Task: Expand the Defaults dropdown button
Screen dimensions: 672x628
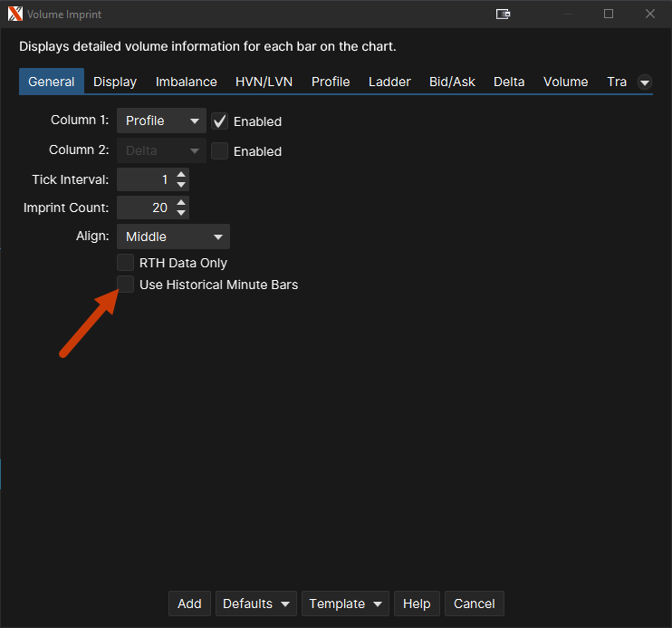Action: (x=257, y=604)
